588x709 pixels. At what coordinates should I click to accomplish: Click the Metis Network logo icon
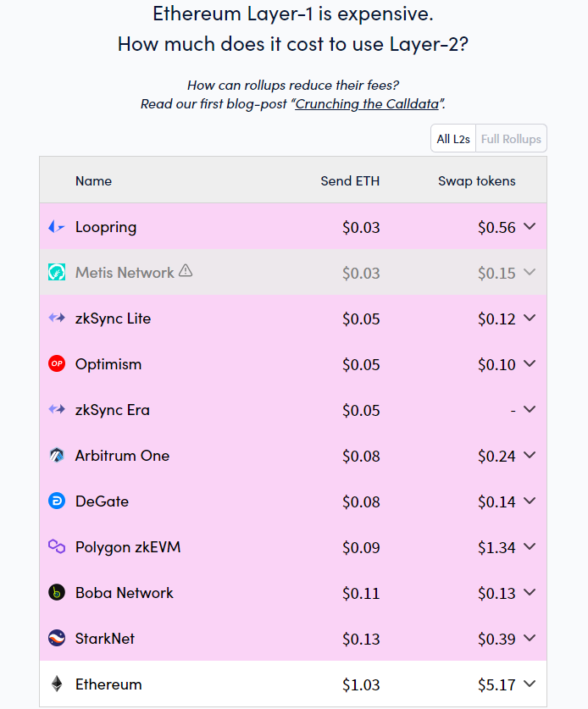(x=57, y=272)
